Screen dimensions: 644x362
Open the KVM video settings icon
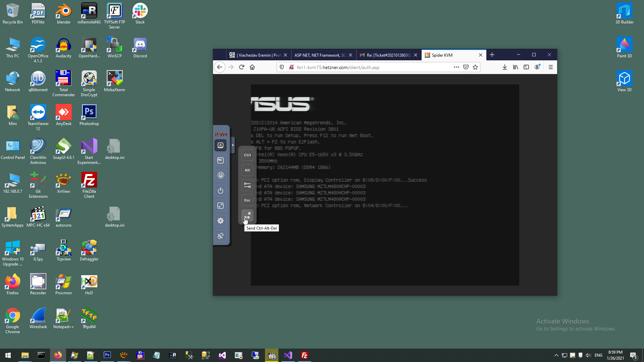[220, 161]
